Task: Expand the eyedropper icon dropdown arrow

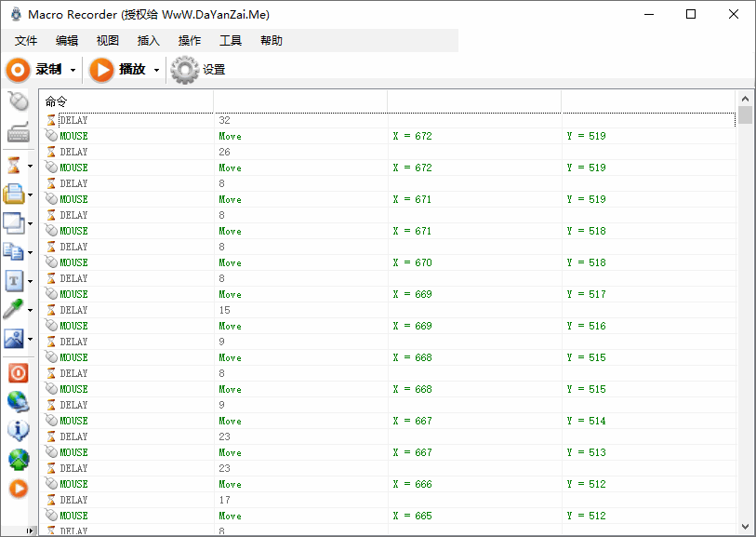Action: (x=30, y=310)
